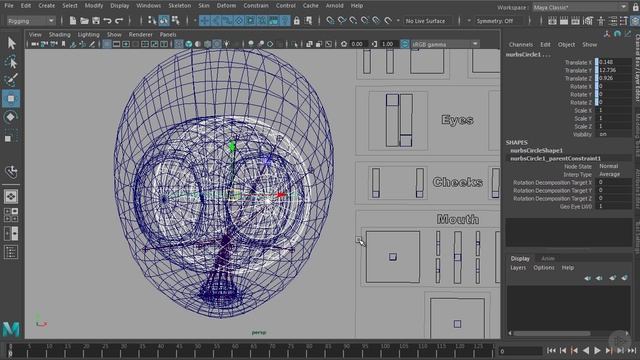Switch to two-pane side-by-side layout
The width and height of the screenshot is (640, 360).
11,233
